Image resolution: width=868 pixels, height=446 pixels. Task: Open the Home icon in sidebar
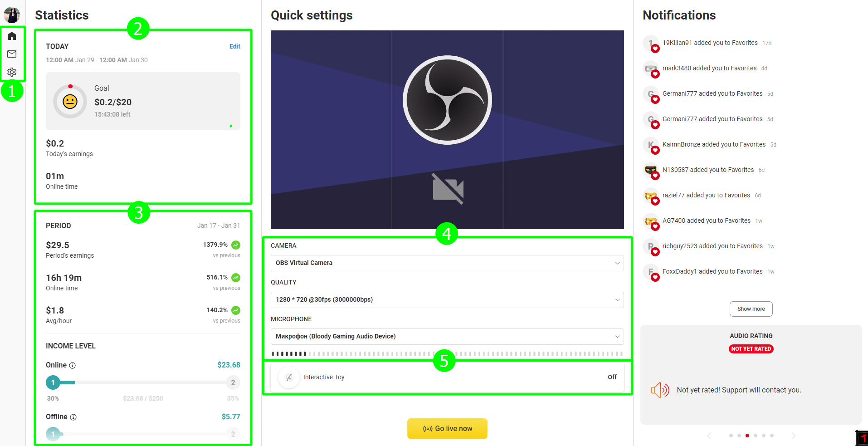pos(12,36)
